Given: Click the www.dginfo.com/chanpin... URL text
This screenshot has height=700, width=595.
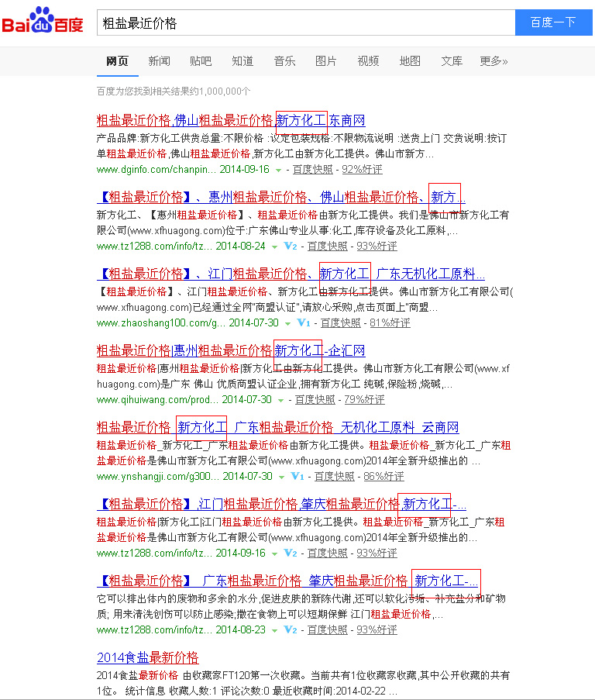Looking at the screenshot, I should (156, 170).
